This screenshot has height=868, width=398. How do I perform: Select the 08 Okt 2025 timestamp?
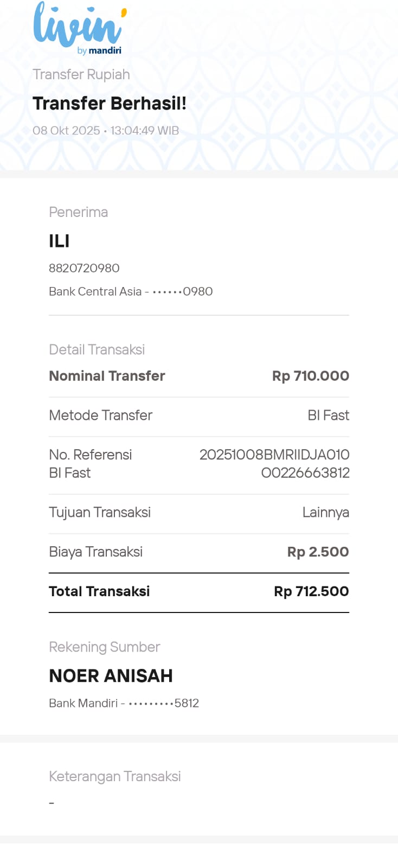pyautogui.click(x=106, y=131)
